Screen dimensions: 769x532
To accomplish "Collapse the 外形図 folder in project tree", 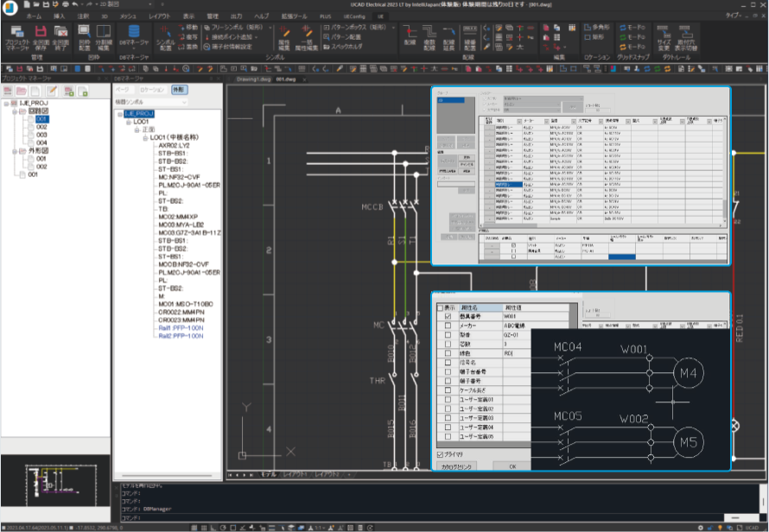I will point(15,151).
